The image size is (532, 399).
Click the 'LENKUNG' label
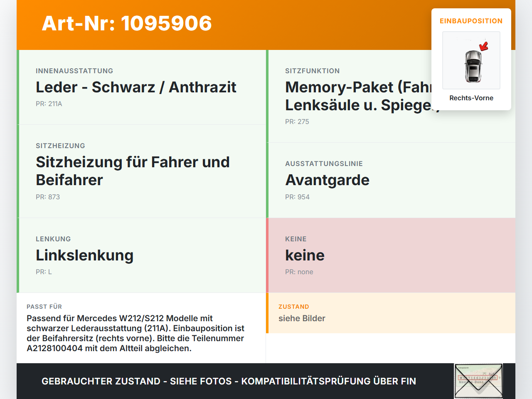click(53, 239)
